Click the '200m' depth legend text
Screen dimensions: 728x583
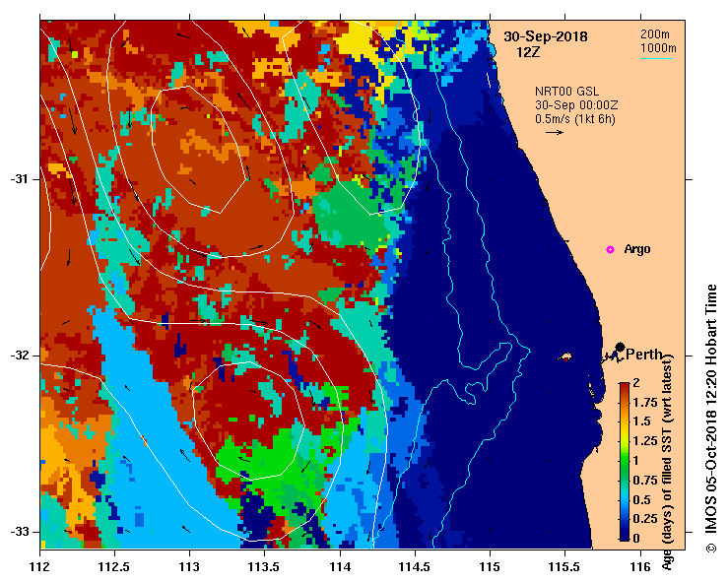[x=655, y=33]
